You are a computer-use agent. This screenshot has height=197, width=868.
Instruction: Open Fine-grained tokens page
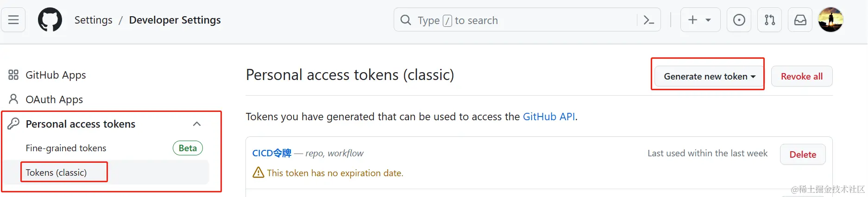click(66, 148)
